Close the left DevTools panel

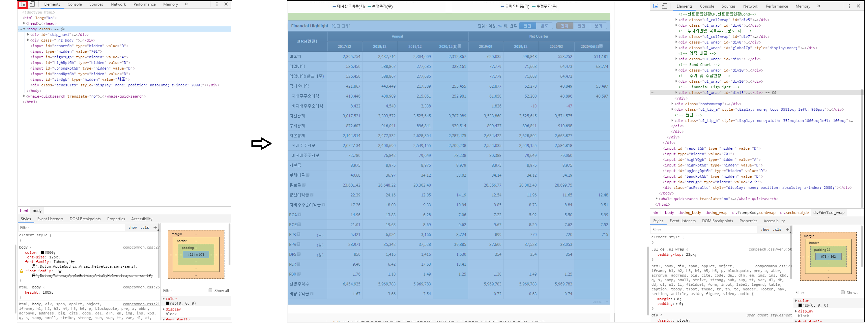click(226, 4)
